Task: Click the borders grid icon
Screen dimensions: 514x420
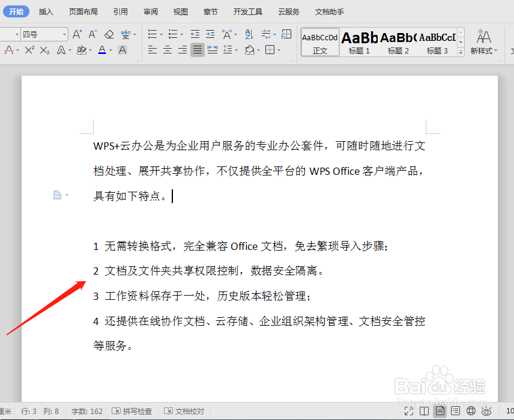Action: pos(270,50)
